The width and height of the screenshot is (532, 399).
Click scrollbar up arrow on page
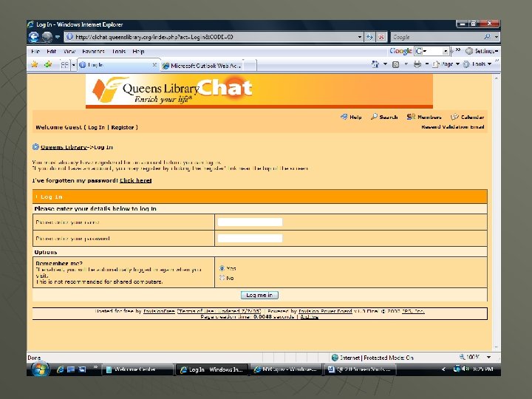pos(497,78)
